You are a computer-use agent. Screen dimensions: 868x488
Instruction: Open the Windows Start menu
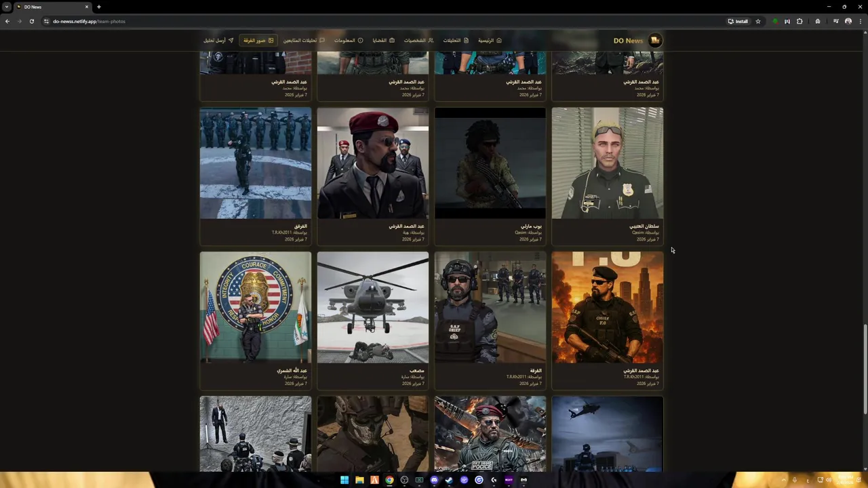click(344, 480)
